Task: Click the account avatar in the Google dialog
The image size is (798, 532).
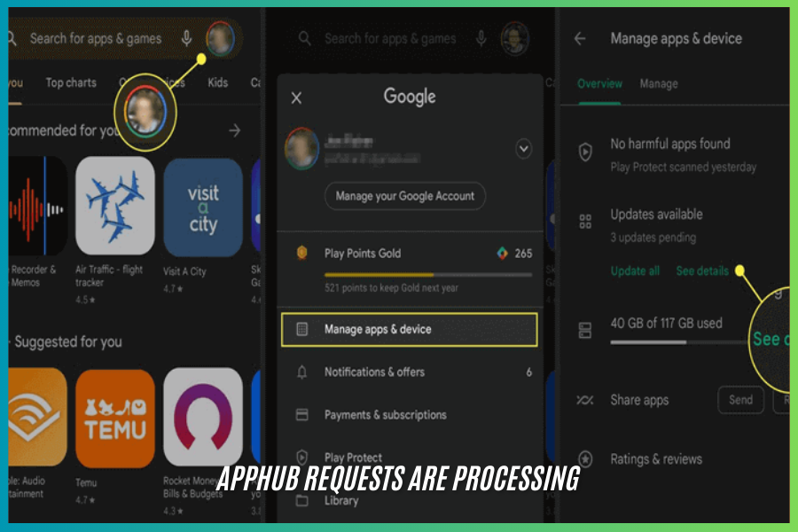Action: pyautogui.click(x=301, y=149)
